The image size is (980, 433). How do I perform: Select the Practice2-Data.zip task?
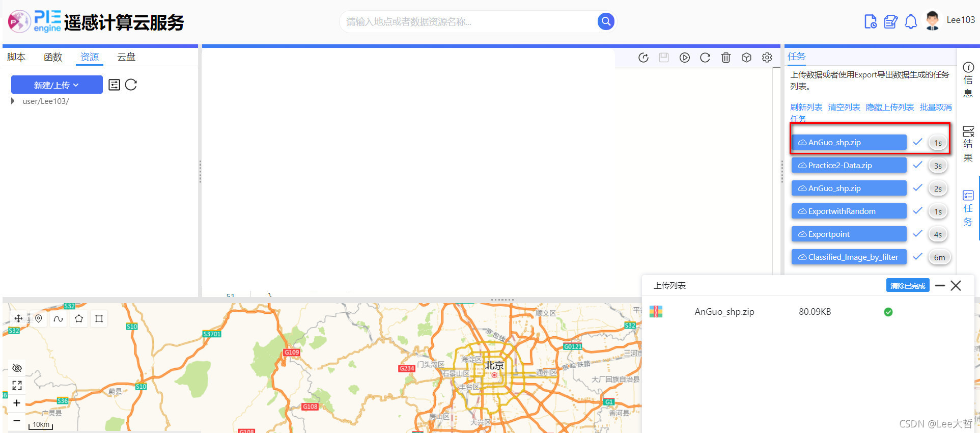point(849,165)
